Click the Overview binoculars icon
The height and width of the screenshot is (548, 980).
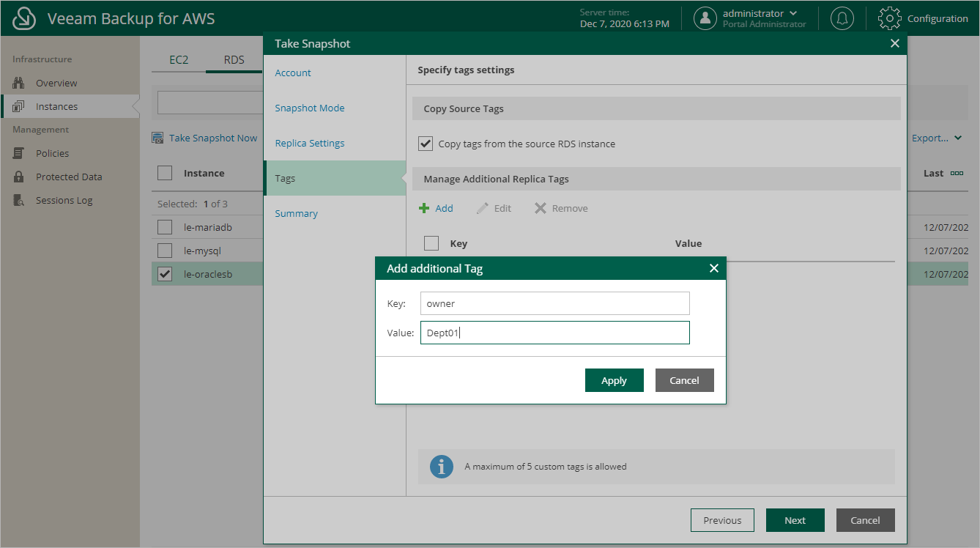click(x=19, y=83)
